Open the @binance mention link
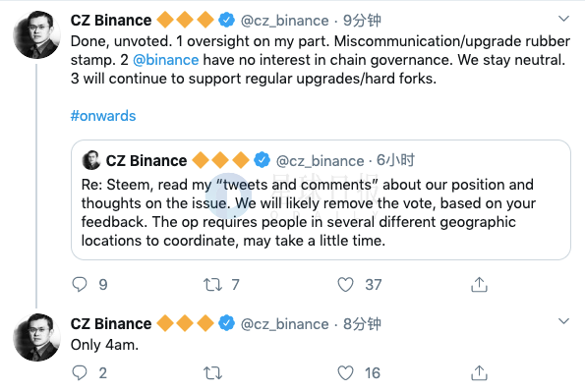The height and width of the screenshot is (392, 585). pyautogui.click(x=165, y=60)
